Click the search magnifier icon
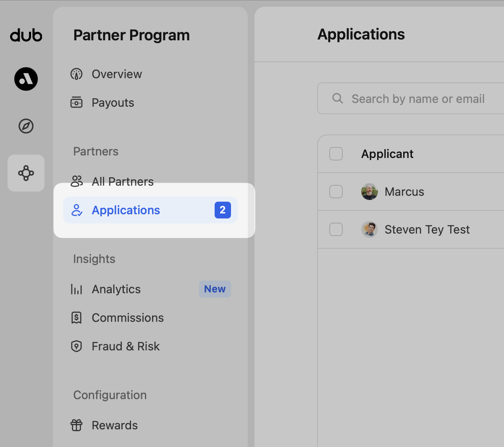The image size is (504, 447). click(337, 98)
